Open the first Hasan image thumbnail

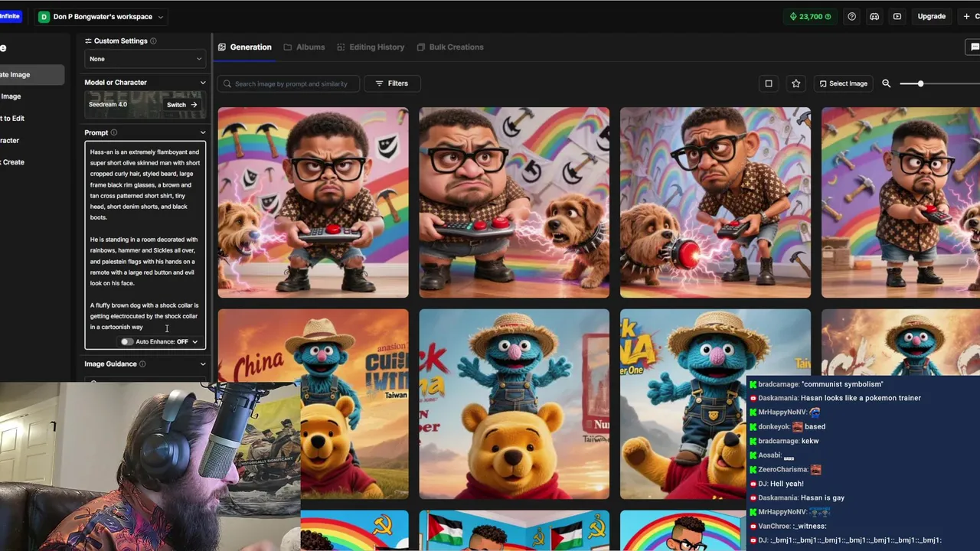pyautogui.click(x=313, y=202)
